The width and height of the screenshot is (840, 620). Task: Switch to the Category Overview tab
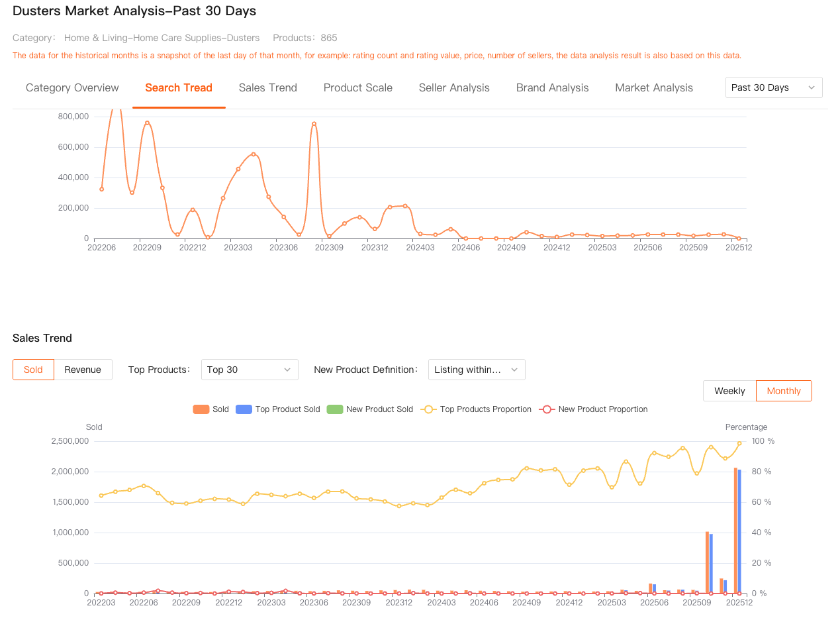click(72, 87)
